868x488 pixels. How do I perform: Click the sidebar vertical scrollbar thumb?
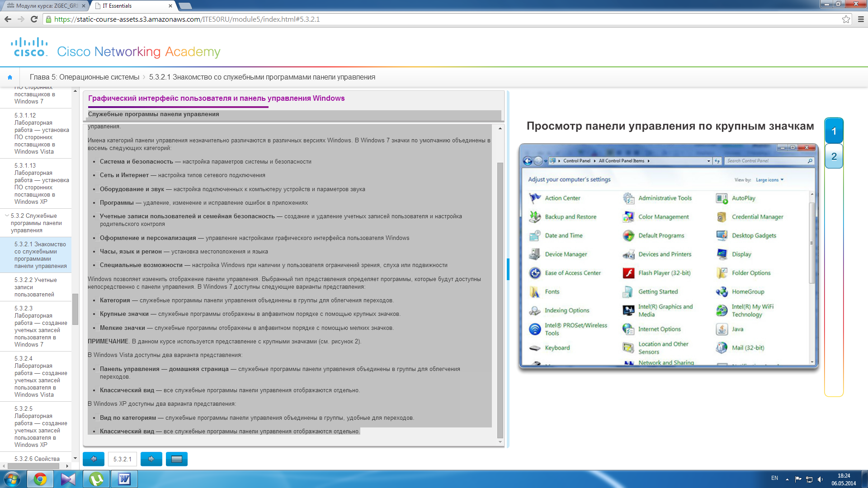click(x=75, y=309)
